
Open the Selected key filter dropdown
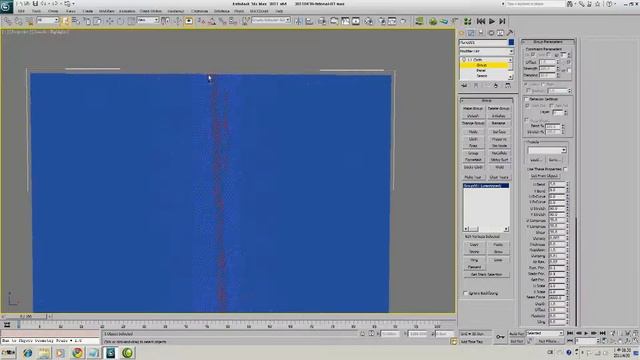(x=544, y=333)
